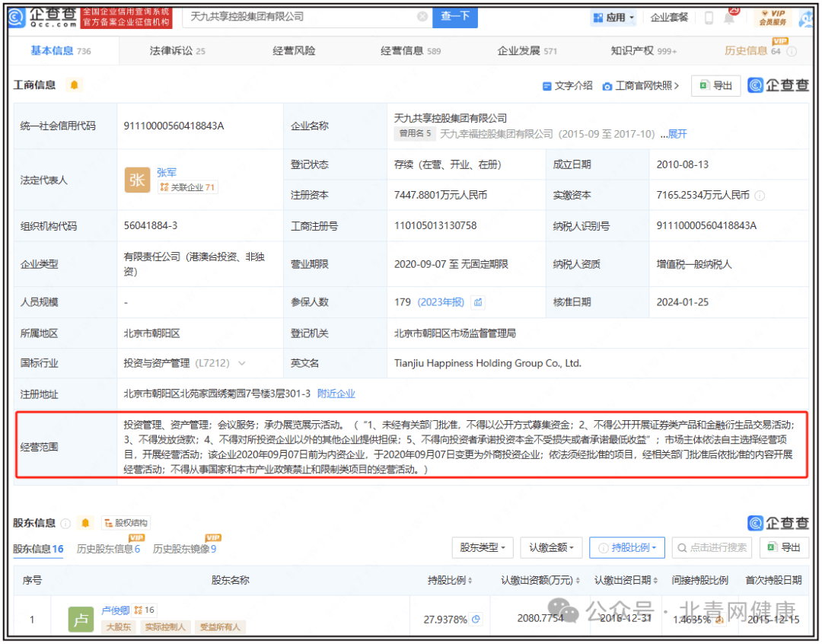Export 工商信息 with the 导出 button

[x=715, y=85]
